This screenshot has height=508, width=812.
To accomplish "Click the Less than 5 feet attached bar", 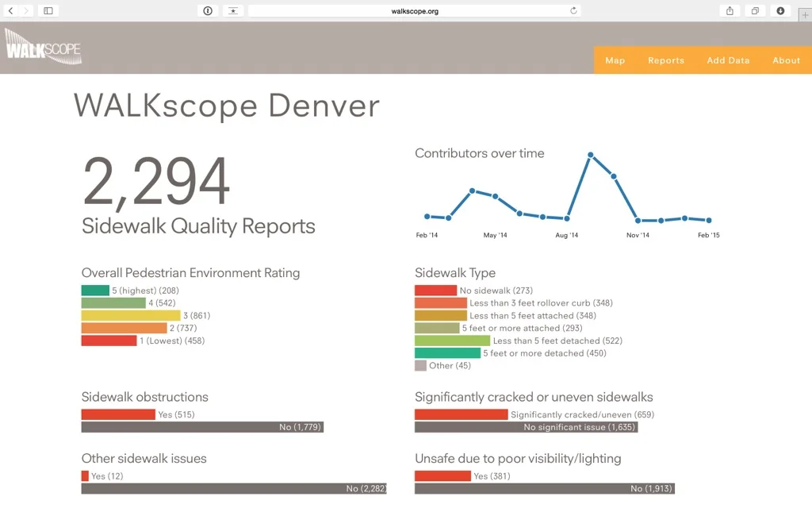I will click(x=441, y=315).
